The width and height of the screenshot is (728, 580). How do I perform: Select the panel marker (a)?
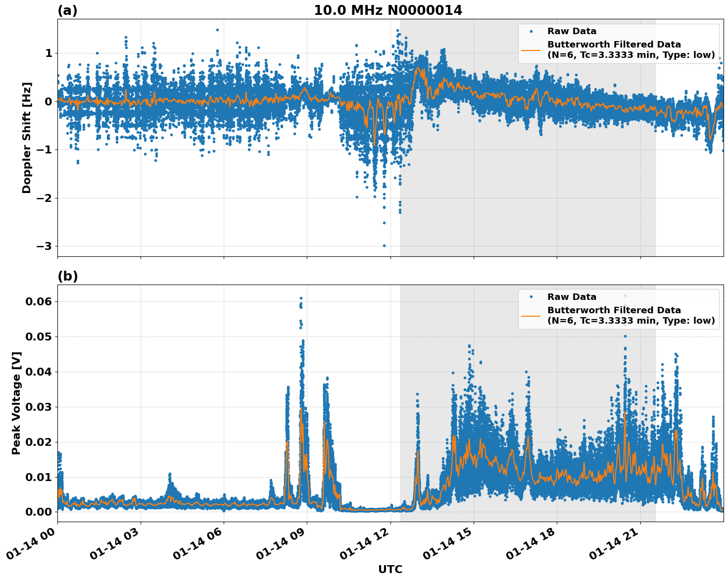pyautogui.click(x=68, y=9)
